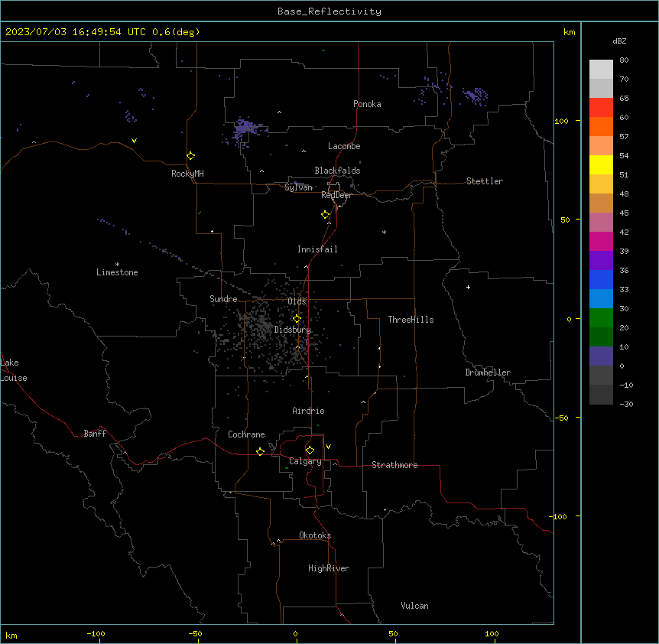This screenshot has height=644, width=659.
Task: Click the Olds label
Action: click(x=297, y=301)
